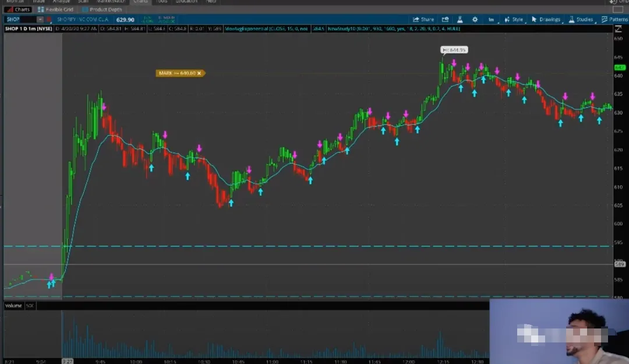The image size is (629, 364).
Task: Click the layout rectangle icon at top right
Action: click(x=618, y=10)
